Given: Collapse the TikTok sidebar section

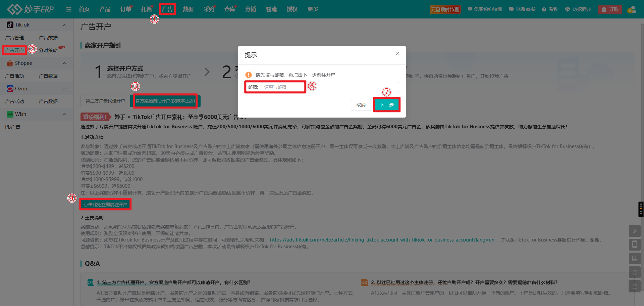Looking at the screenshot, I should tap(64, 25).
